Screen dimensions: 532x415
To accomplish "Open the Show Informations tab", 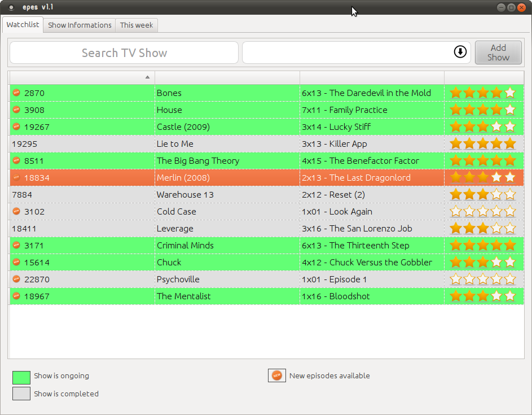I will [x=80, y=25].
